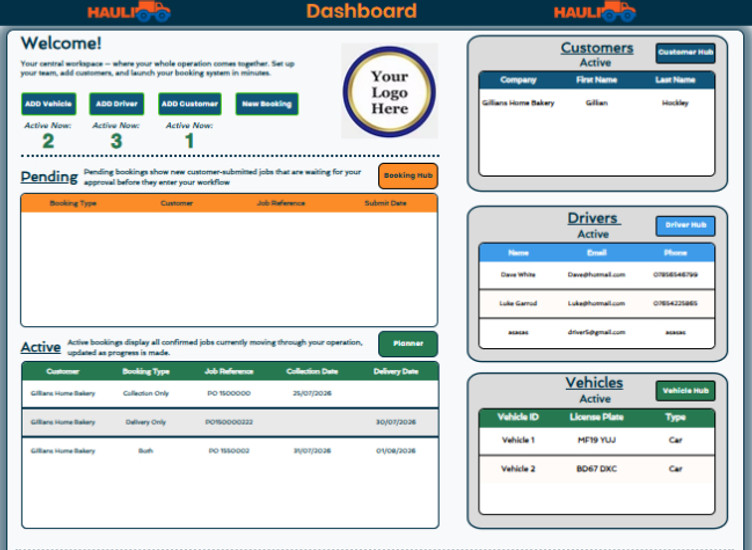752x550 pixels.
Task: Select Company column header in Customers
Action: coord(518,80)
